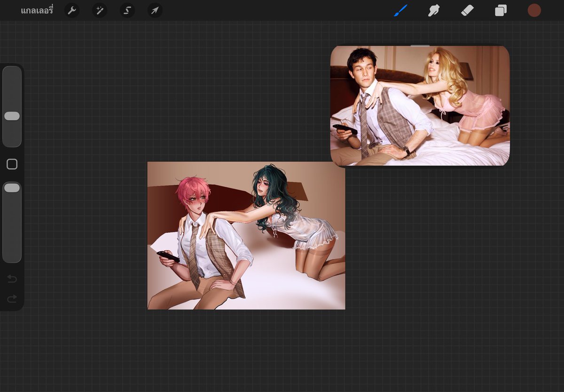Open the Layers panel
564x392 pixels.
pos(501,10)
